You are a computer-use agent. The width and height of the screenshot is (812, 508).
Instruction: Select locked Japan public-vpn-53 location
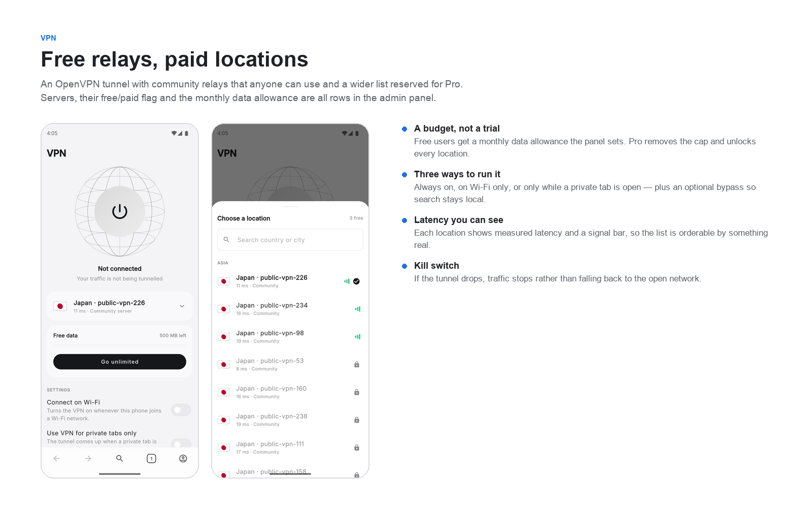pyautogui.click(x=290, y=364)
